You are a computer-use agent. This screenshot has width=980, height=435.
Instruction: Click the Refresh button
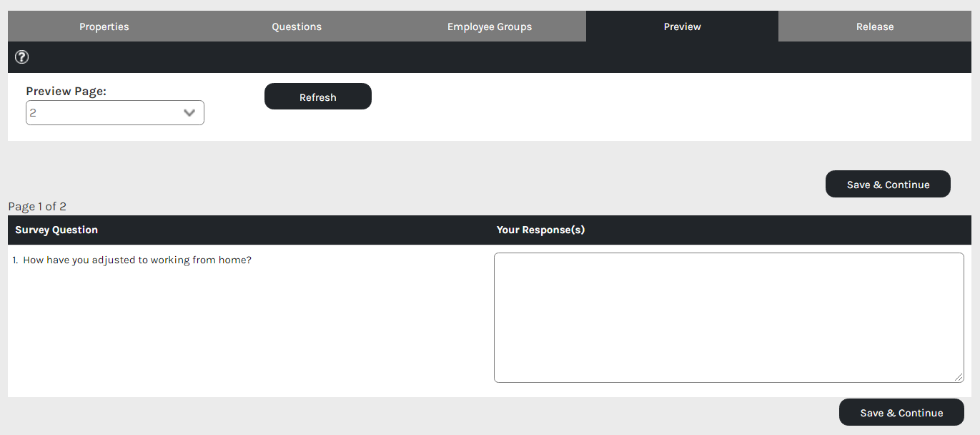(318, 97)
